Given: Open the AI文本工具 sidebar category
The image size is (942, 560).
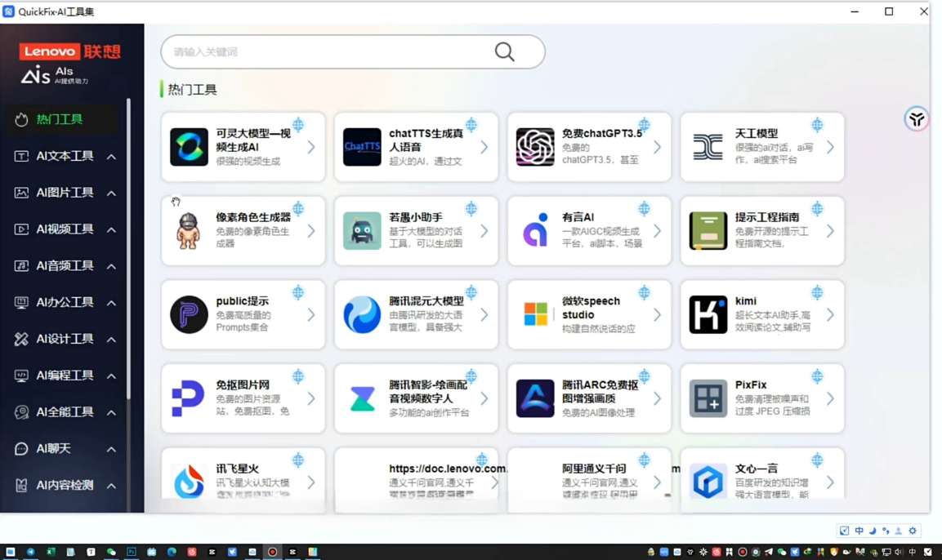Looking at the screenshot, I should [65, 155].
